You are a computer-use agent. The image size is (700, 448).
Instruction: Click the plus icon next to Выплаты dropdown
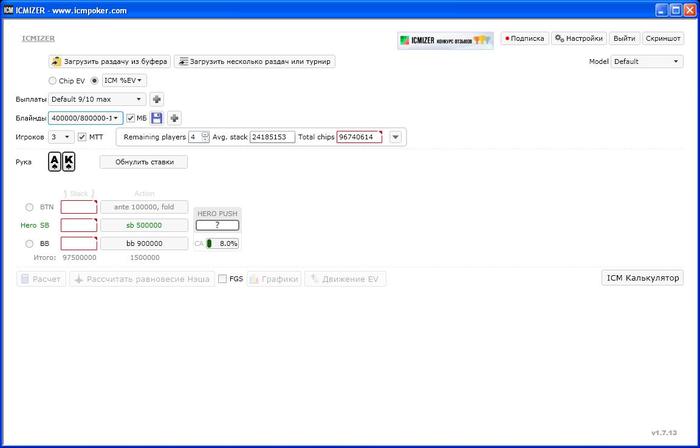point(157,99)
